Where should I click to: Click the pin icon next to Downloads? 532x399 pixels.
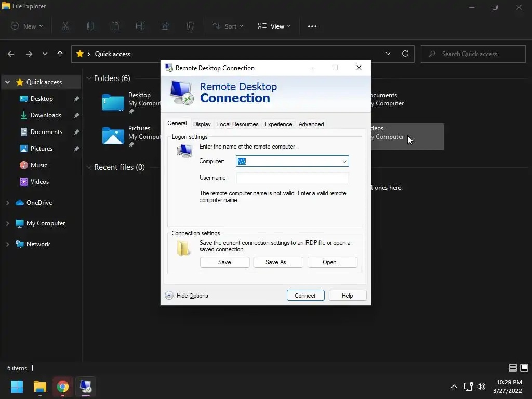pyautogui.click(x=77, y=115)
